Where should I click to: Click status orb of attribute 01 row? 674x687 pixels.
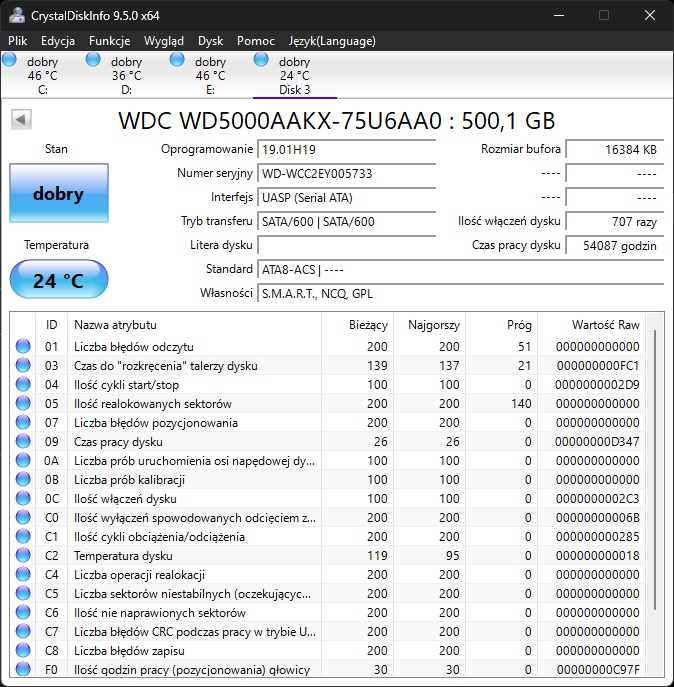(x=22, y=347)
